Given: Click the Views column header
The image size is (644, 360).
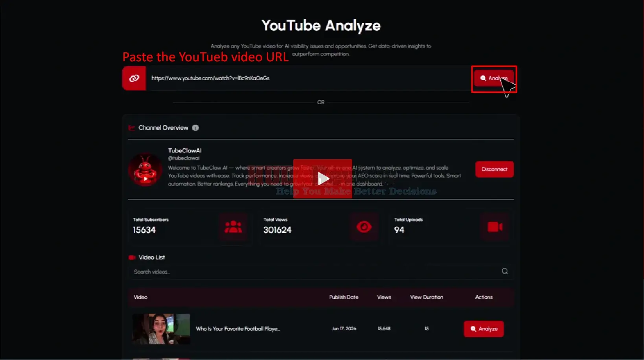Looking at the screenshot, I should [384, 297].
